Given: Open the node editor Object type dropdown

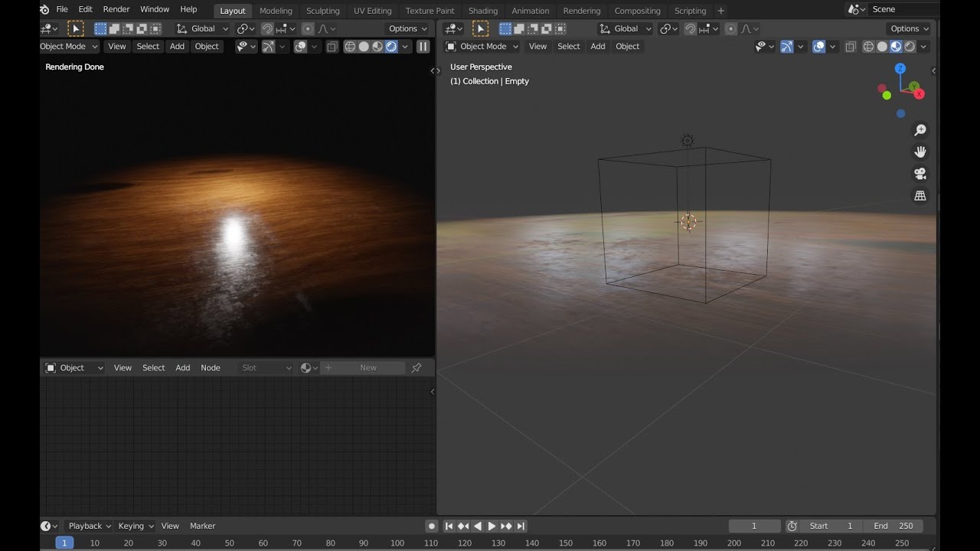Looking at the screenshot, I should tap(73, 368).
